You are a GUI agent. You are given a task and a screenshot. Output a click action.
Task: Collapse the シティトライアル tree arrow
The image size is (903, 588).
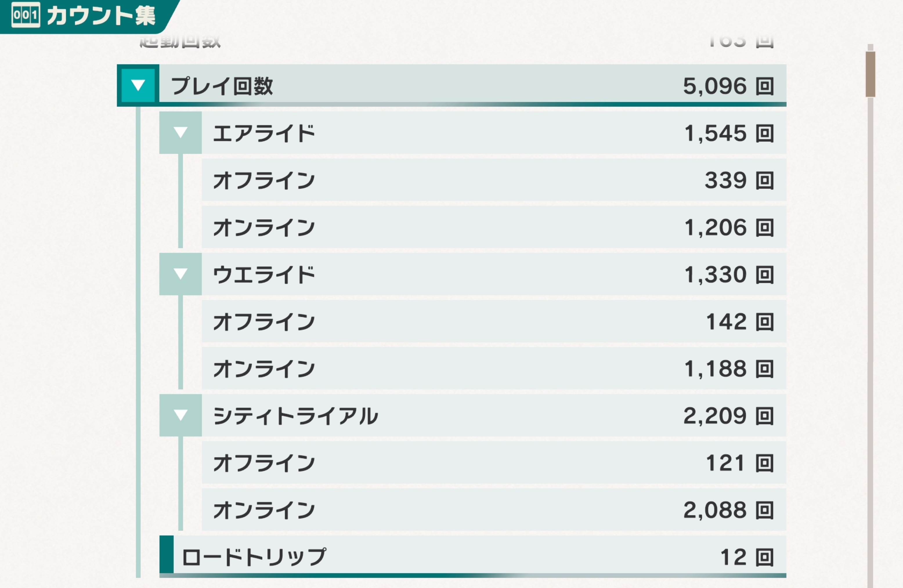tap(180, 415)
